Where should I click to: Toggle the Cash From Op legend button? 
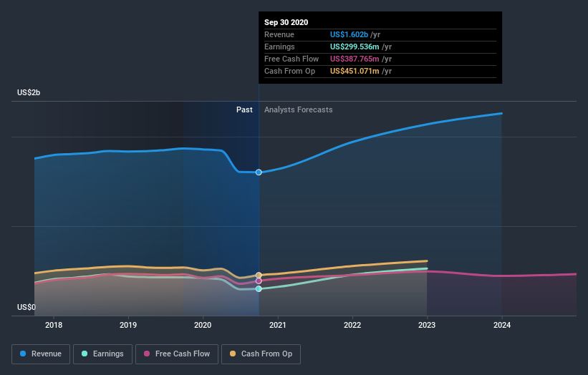[x=261, y=354]
